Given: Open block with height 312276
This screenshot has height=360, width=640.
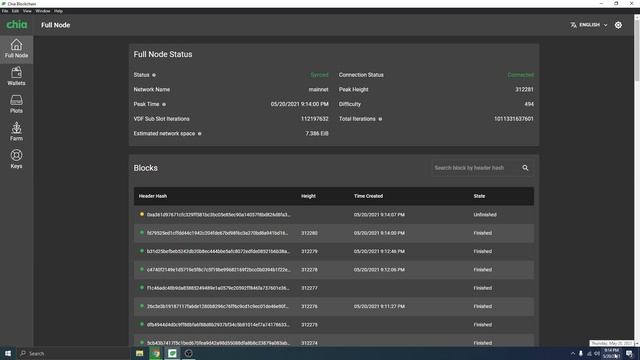Looking at the screenshot, I should [334, 307].
